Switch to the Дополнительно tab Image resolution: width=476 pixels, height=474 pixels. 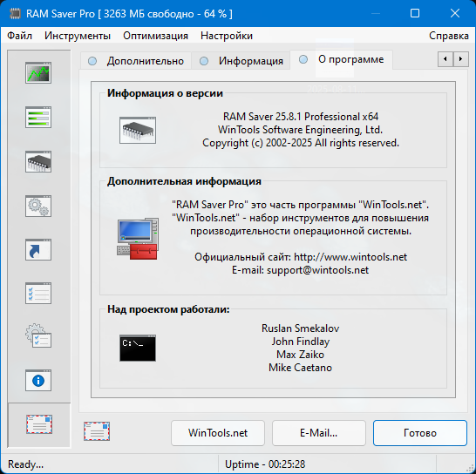(x=136, y=61)
